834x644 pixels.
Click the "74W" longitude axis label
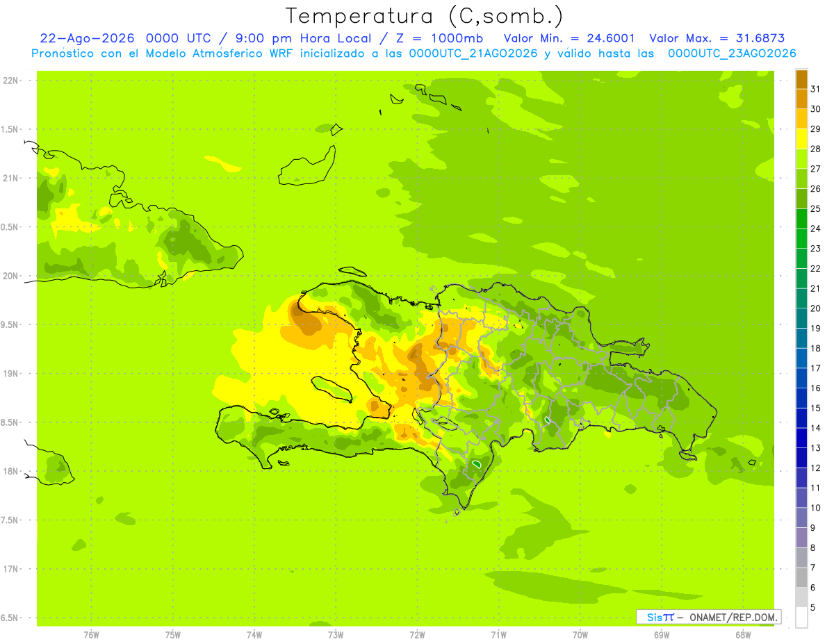tap(254, 635)
